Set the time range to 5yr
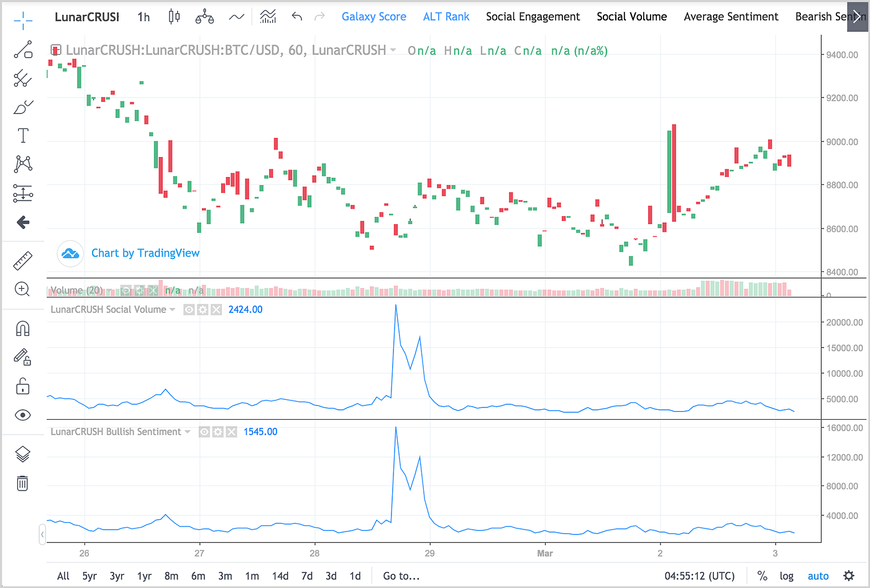Viewport: 870px width, 588px height. (x=89, y=576)
